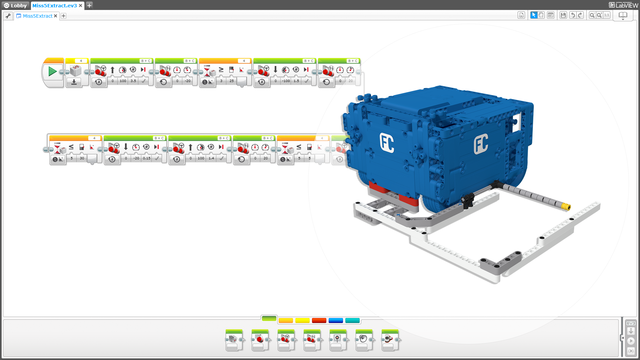Open mode selector of last first-row Move block
640x360 pixels.
327,82
